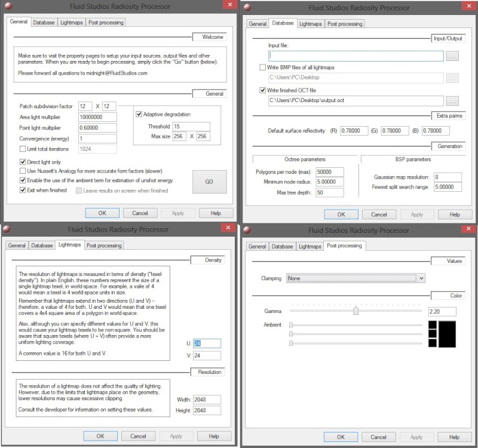Click app icon in the Lightmaps-tab window title bar
The width and height of the screenshot is (478, 448).
[x=7, y=229]
